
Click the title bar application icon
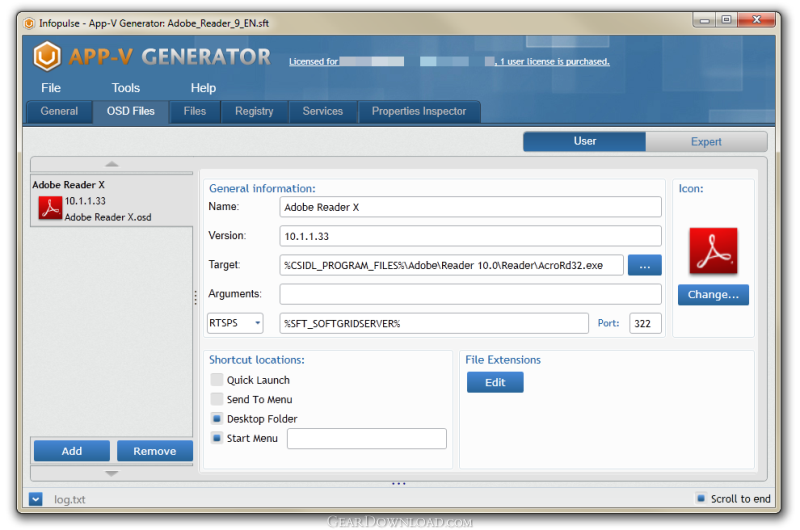click(29, 23)
